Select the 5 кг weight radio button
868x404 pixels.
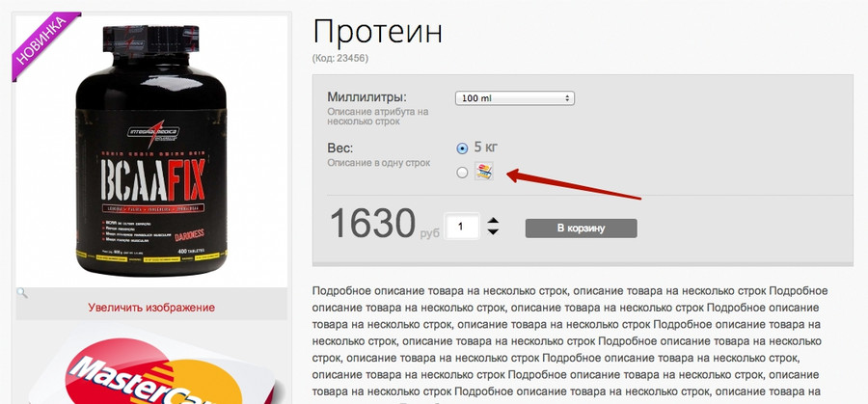coord(462,148)
